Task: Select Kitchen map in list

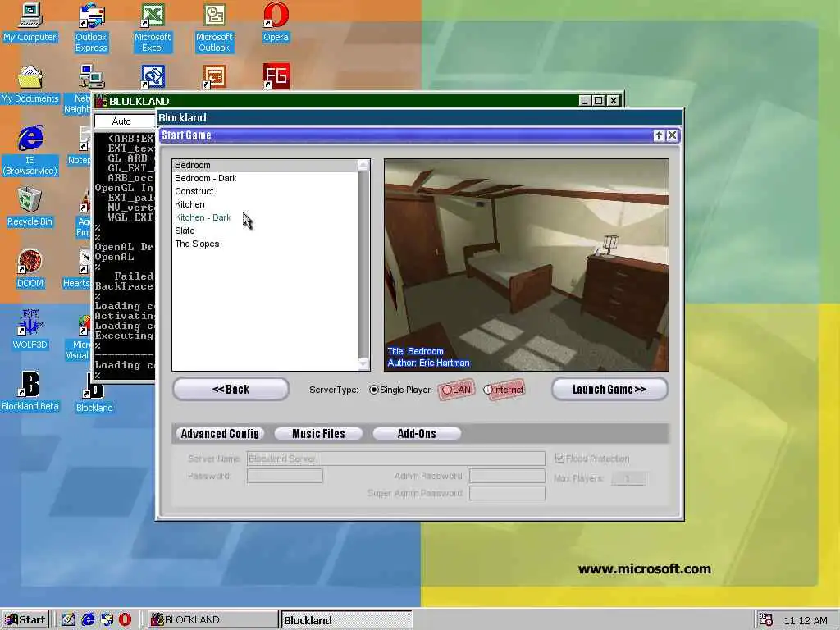Action: [265, 204]
